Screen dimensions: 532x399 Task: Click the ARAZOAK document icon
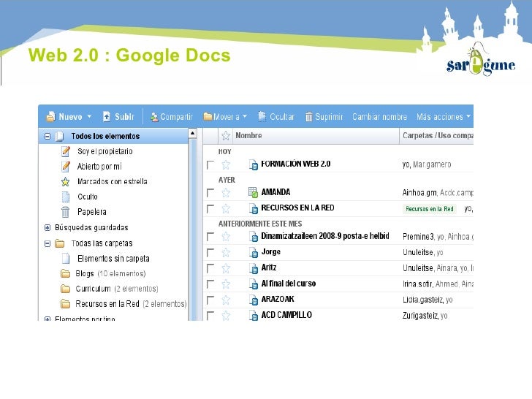tap(254, 300)
